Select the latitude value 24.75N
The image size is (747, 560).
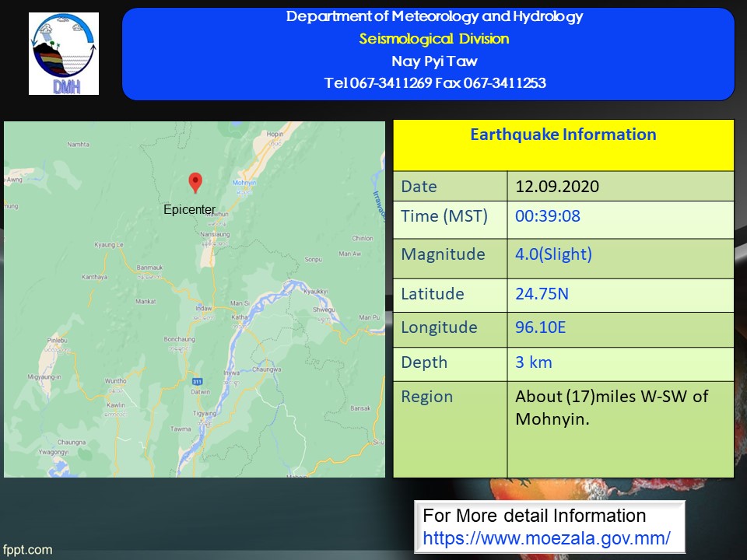[542, 294]
